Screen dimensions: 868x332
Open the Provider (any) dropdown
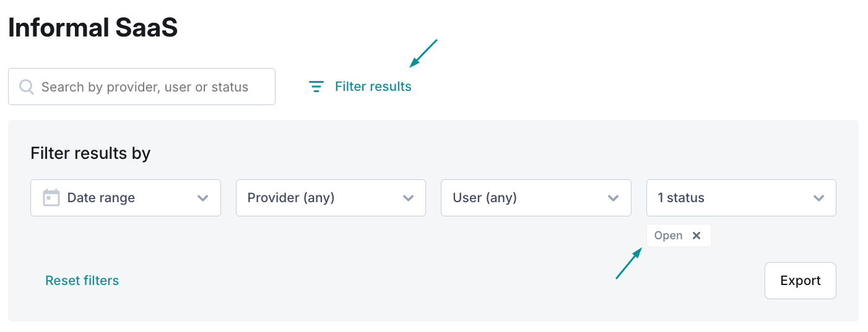[331, 198]
